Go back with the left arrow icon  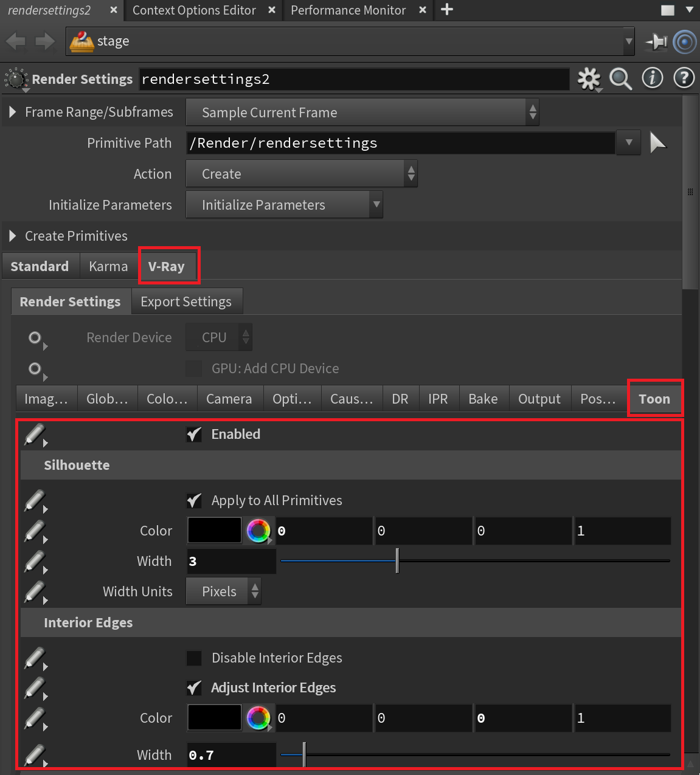pos(16,41)
